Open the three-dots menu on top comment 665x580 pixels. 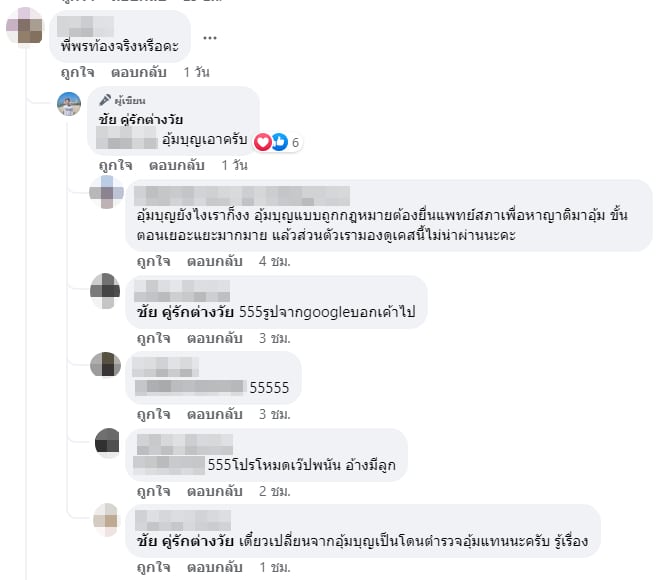click(x=210, y=38)
